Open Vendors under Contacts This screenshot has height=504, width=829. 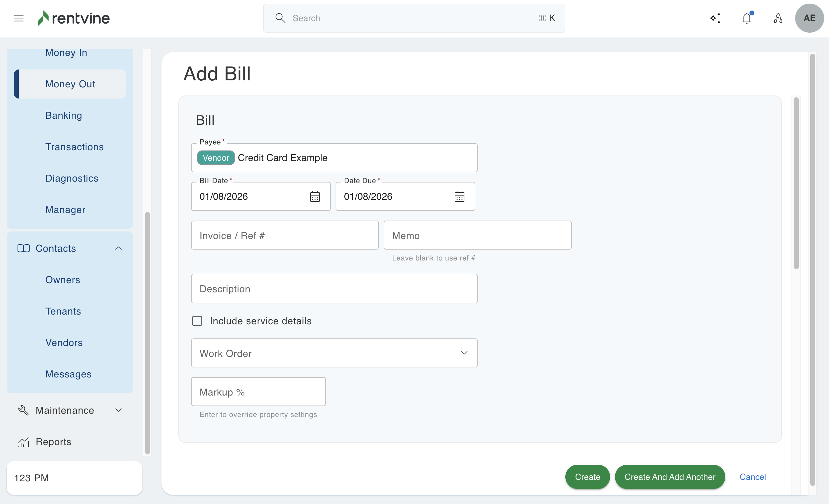click(x=64, y=343)
